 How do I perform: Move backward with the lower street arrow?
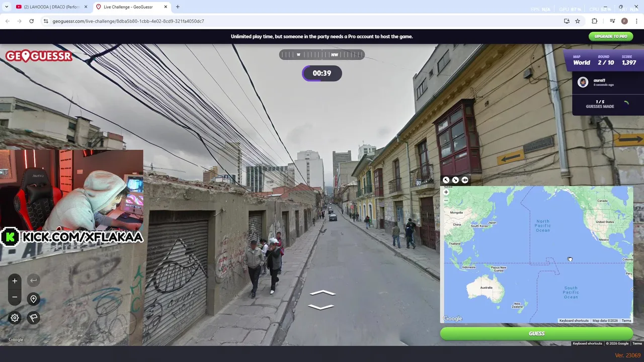point(321,307)
